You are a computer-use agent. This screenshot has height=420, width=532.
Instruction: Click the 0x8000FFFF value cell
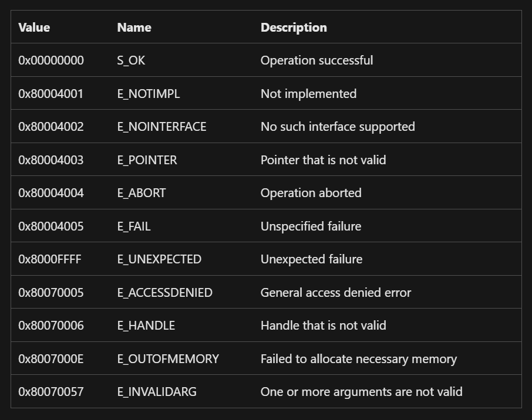click(50, 259)
